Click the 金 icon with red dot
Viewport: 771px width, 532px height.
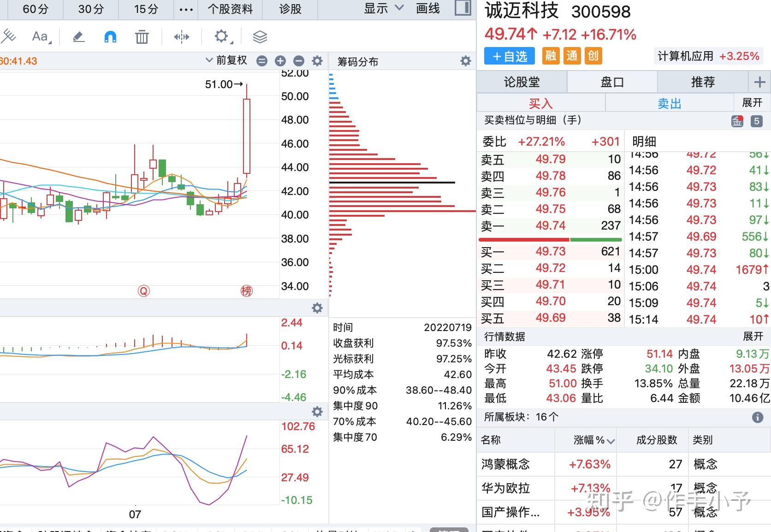point(737,121)
